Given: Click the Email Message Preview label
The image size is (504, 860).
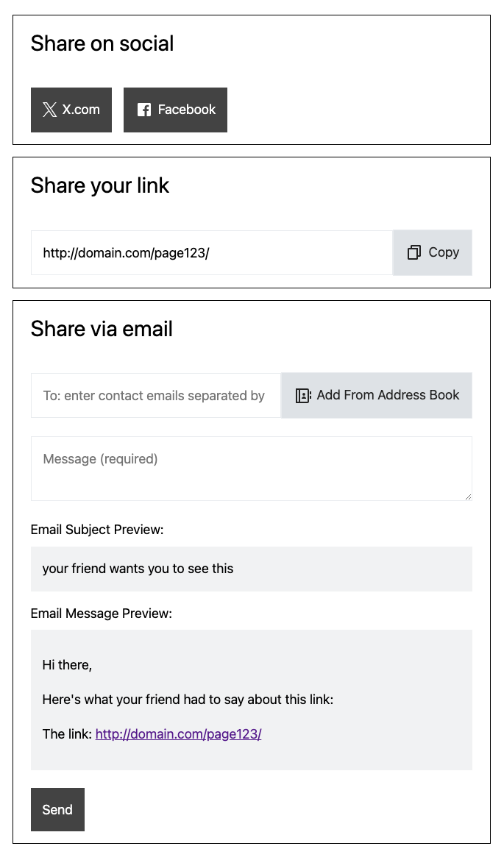Looking at the screenshot, I should pyautogui.click(x=102, y=614).
